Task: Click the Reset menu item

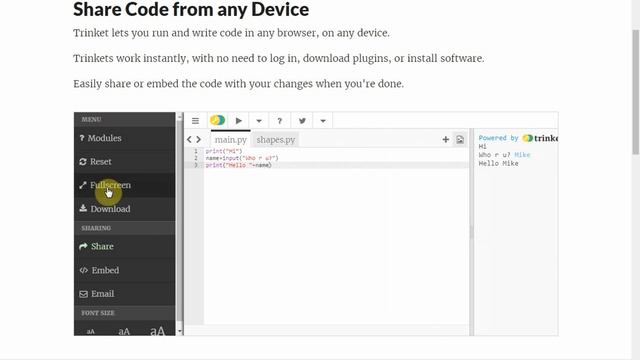Action: click(x=124, y=162)
